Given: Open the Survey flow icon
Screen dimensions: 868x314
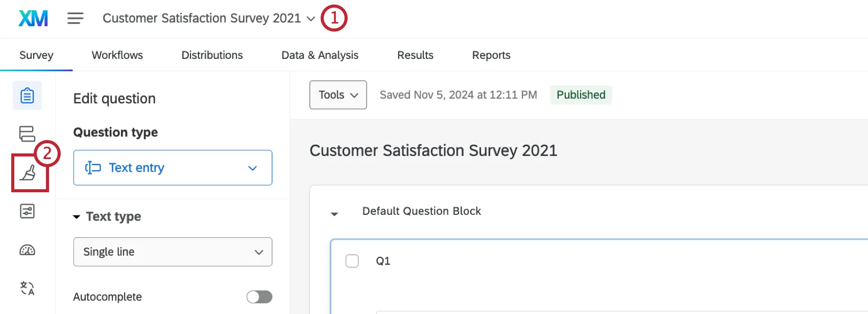Looking at the screenshot, I should 27,134.
